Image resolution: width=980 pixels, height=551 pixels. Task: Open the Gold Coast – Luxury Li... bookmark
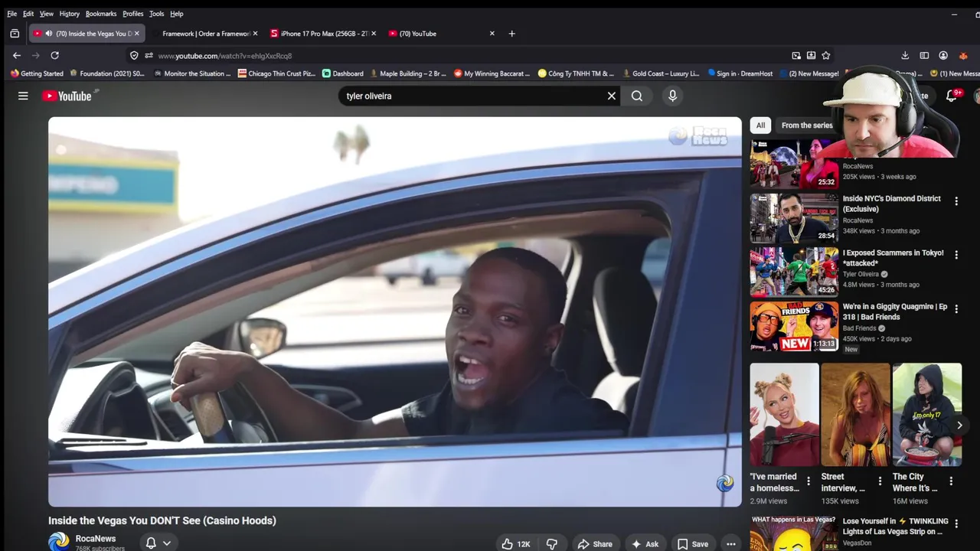click(x=661, y=73)
